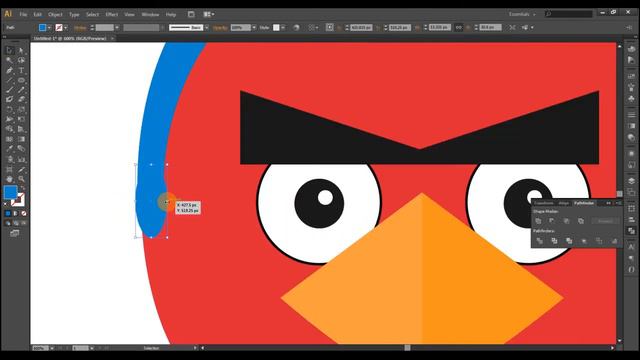The width and height of the screenshot is (640, 360).
Task: Open the File menu
Action: [x=23, y=14]
